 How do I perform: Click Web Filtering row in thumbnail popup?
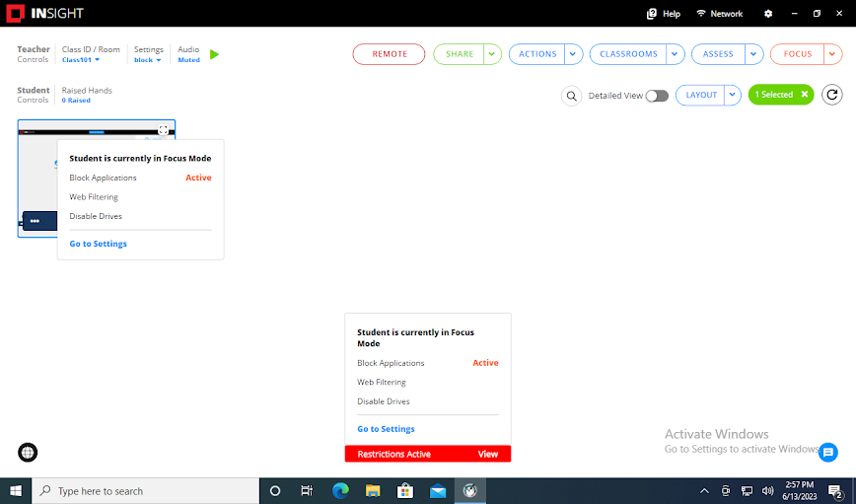140,196
